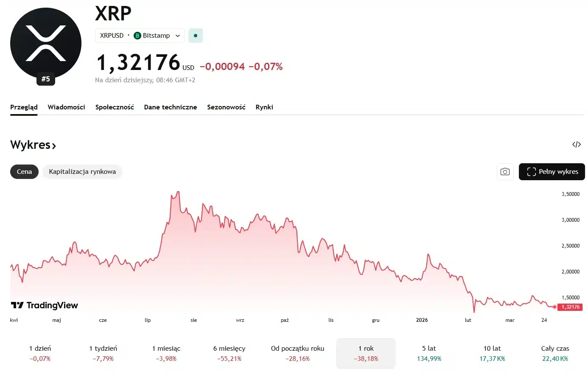
Task: Click the embed code icon
Action: [x=576, y=145]
